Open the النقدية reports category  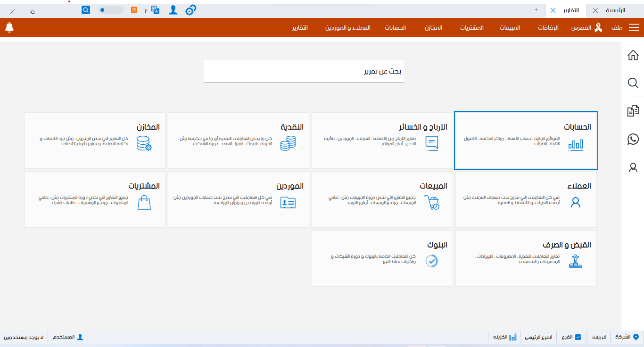tap(238, 140)
